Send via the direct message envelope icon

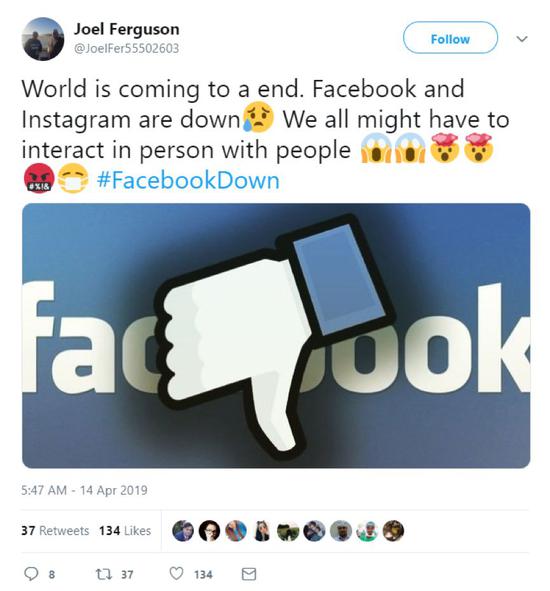248,574
